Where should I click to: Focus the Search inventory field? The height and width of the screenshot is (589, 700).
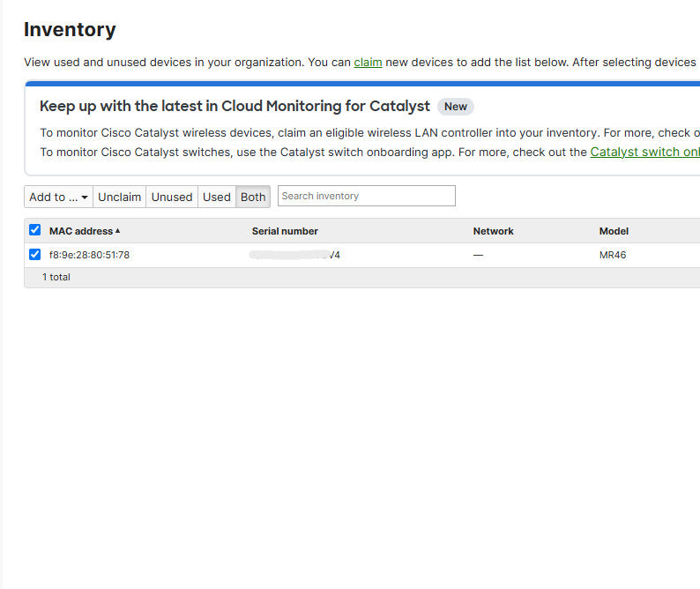[x=367, y=196]
